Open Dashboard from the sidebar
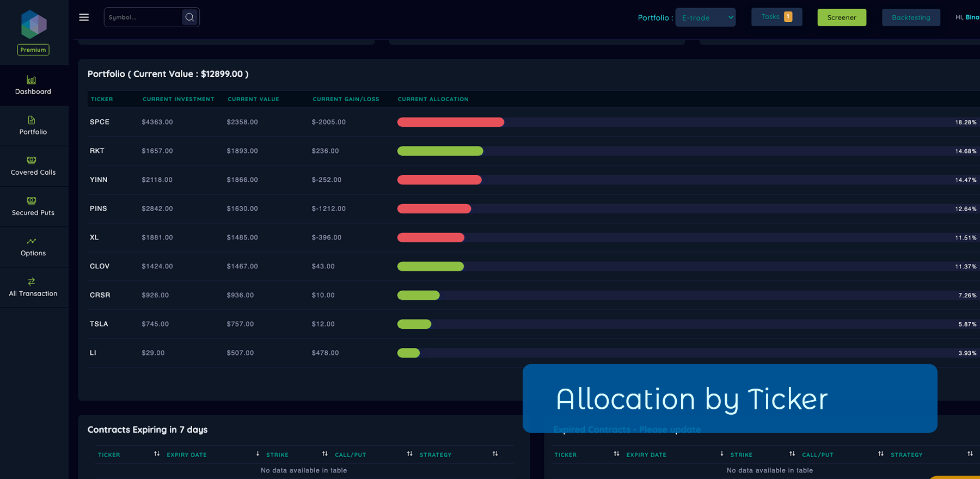The width and height of the screenshot is (980, 479). pos(33,85)
